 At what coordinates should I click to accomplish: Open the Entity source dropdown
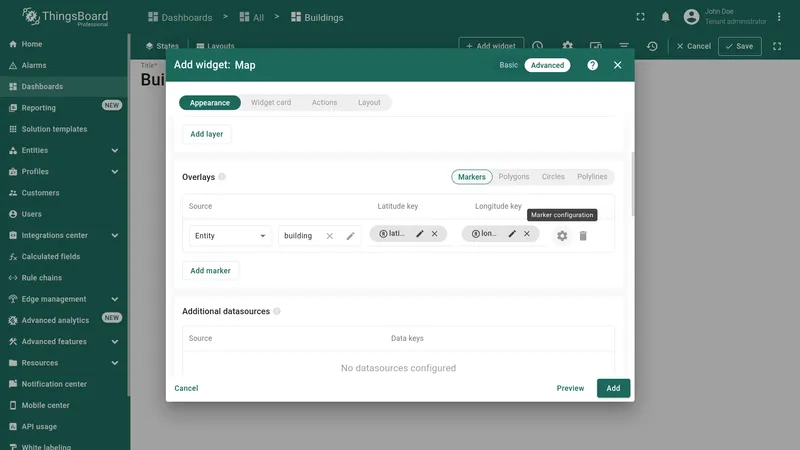pyautogui.click(x=230, y=236)
